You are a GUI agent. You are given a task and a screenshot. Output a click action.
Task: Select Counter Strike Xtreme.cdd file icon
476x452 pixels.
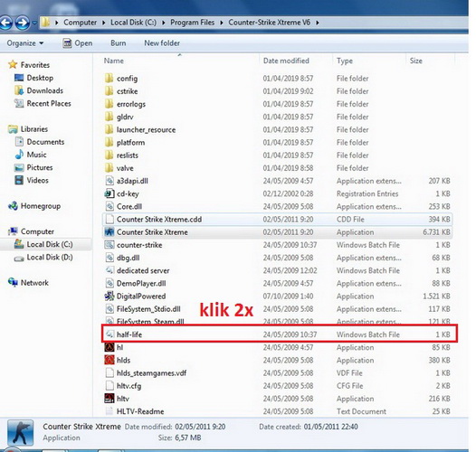(x=109, y=219)
